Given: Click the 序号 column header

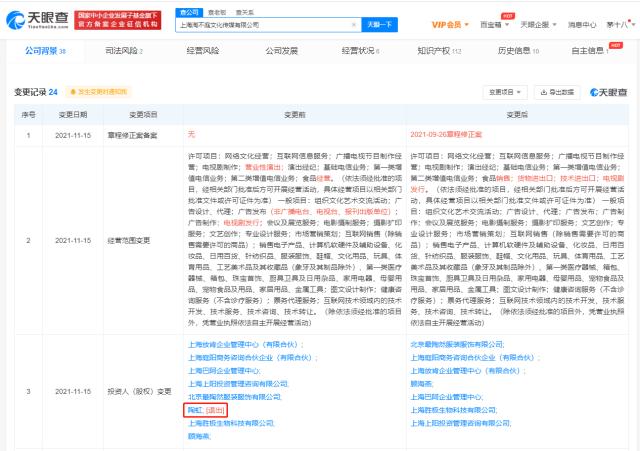Looking at the screenshot, I should tap(28, 115).
